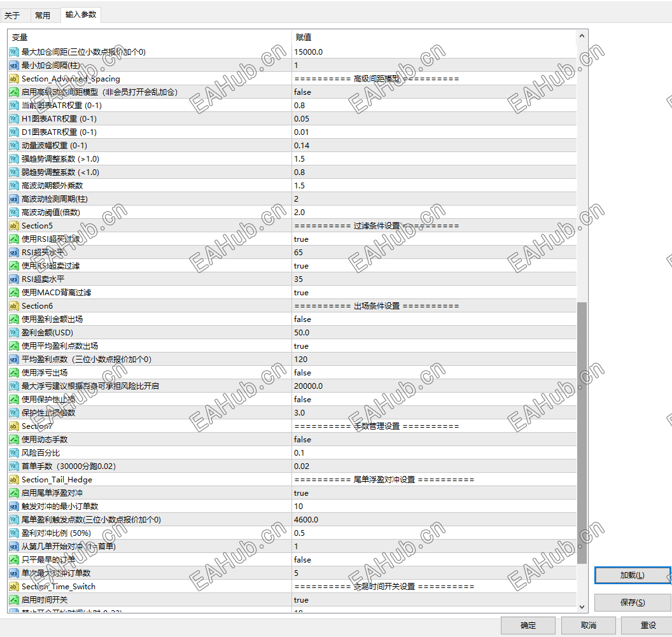This screenshot has width=672, height=637.
Task: Click the ab icon next to Section5
Action: [x=13, y=225]
